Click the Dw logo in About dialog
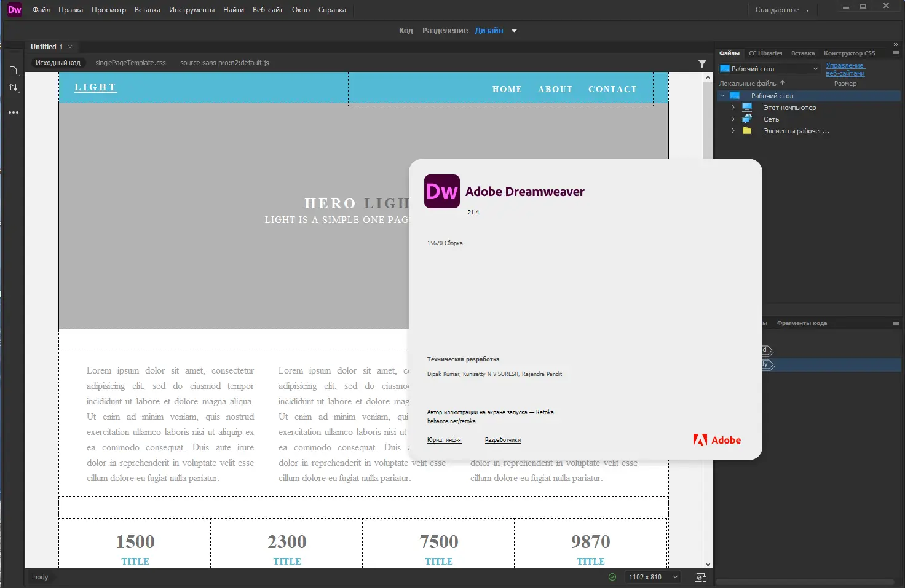 pos(442,191)
